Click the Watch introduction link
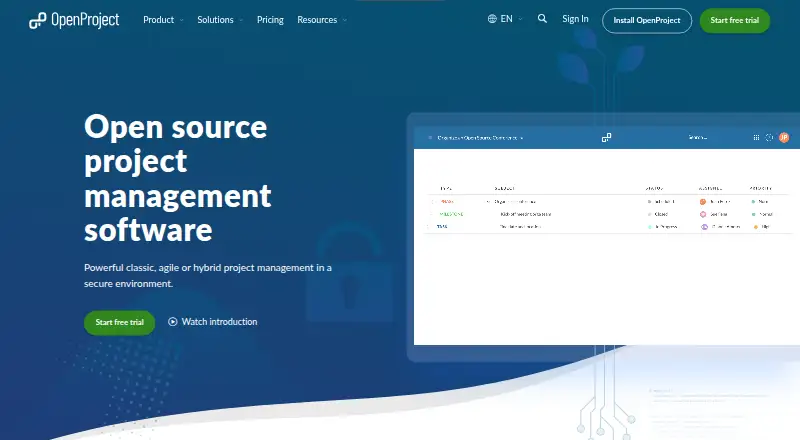Screen dimensions: 800x440 point(213,322)
